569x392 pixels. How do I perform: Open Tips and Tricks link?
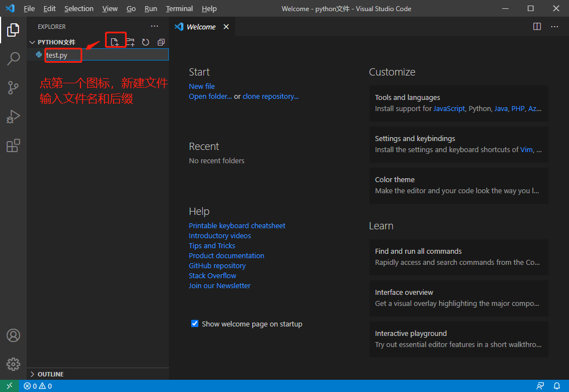pyautogui.click(x=212, y=245)
